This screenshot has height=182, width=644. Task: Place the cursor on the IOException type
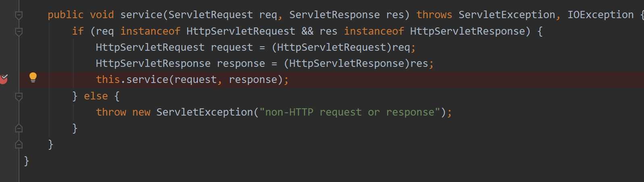tap(600, 15)
